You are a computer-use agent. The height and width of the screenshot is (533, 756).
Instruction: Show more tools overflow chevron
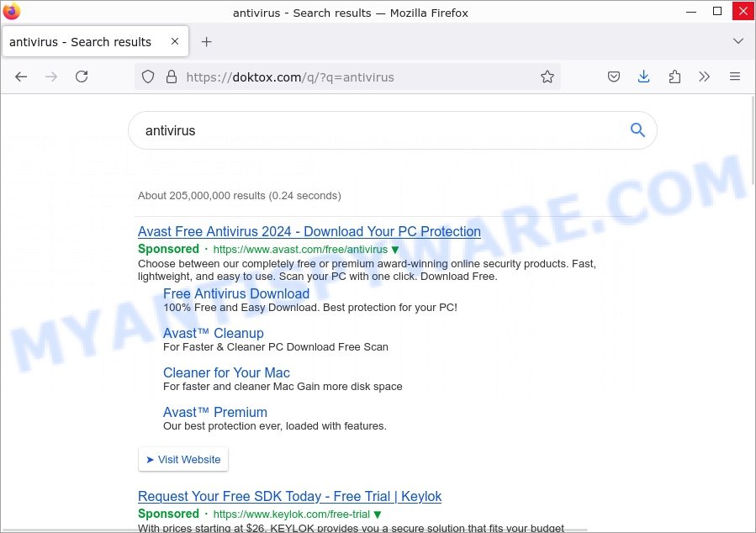click(705, 77)
